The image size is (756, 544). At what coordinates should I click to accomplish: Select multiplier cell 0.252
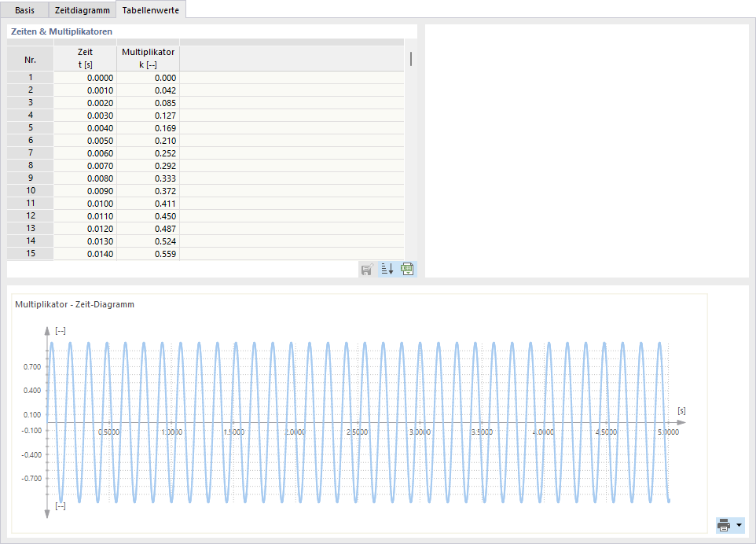(148, 153)
